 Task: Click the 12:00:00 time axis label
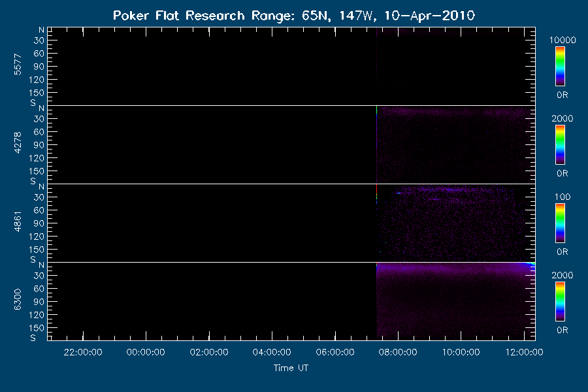524,352
